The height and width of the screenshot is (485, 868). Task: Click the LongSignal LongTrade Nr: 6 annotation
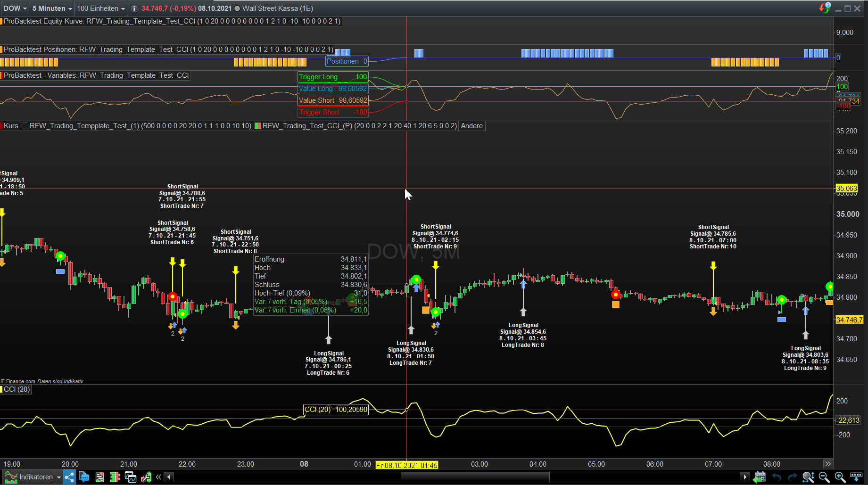tap(328, 363)
